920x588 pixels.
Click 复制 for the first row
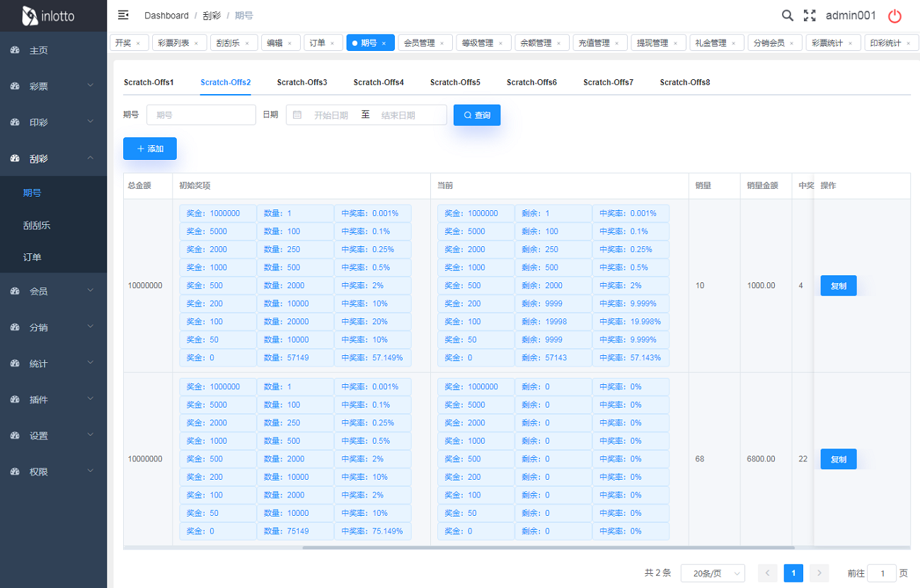point(839,286)
